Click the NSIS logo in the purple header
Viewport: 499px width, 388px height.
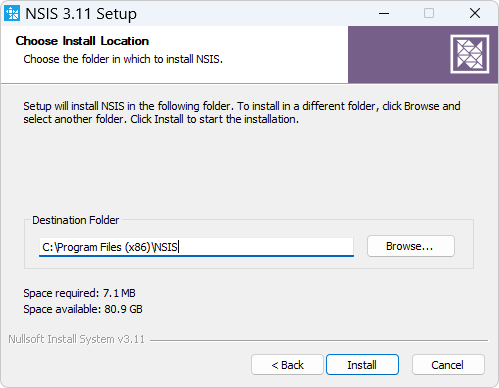(470, 54)
